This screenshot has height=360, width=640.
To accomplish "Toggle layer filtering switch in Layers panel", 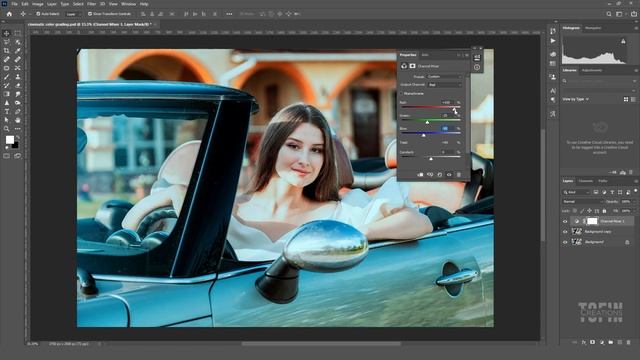I will 636,191.
